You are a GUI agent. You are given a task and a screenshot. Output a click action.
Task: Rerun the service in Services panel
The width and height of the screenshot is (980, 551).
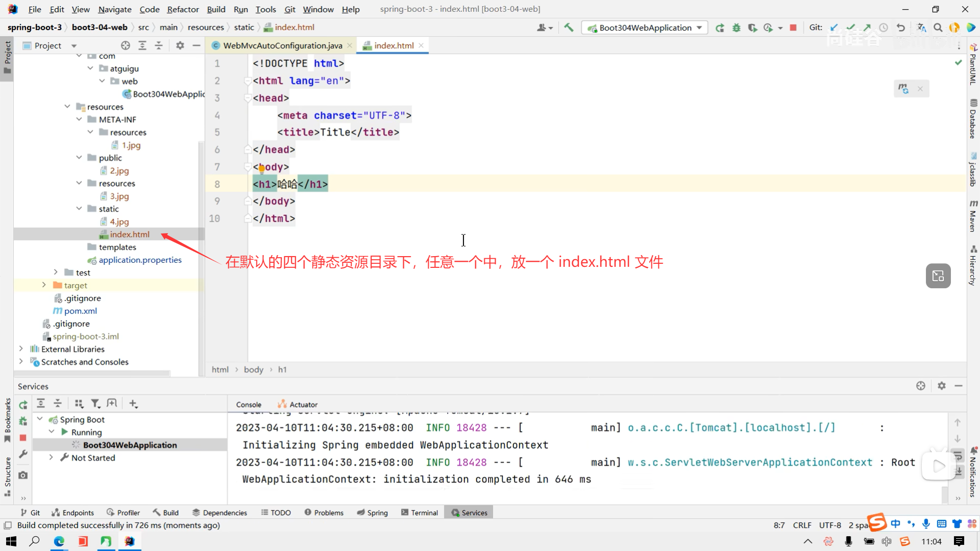coord(23,405)
